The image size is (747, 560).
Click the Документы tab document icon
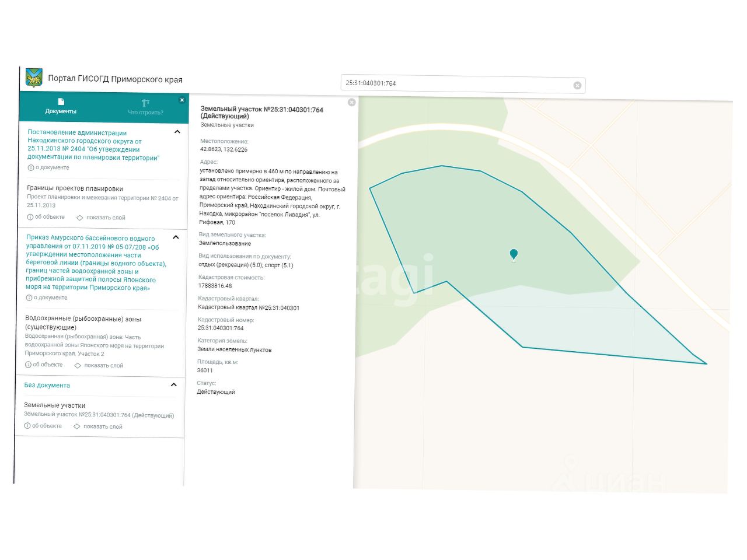click(x=61, y=101)
